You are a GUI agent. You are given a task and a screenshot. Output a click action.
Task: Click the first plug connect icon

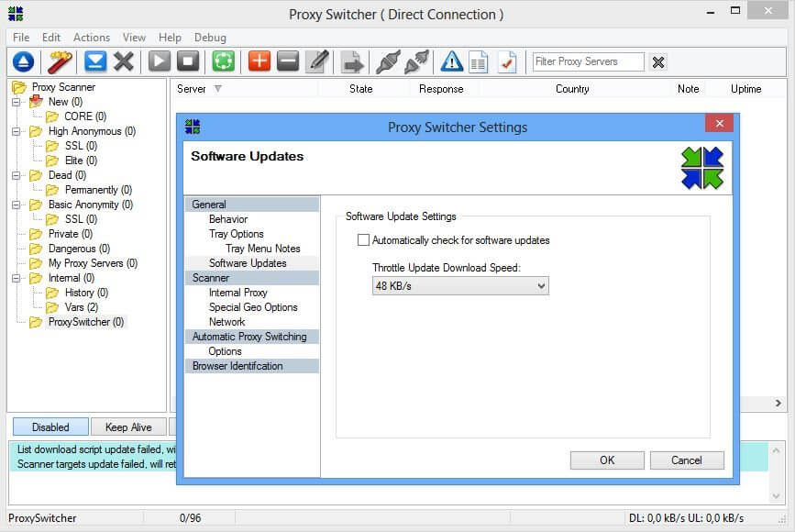point(388,61)
